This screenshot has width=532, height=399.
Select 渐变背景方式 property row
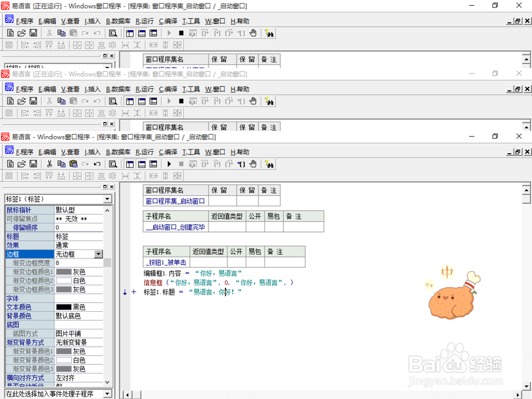click(x=54, y=342)
